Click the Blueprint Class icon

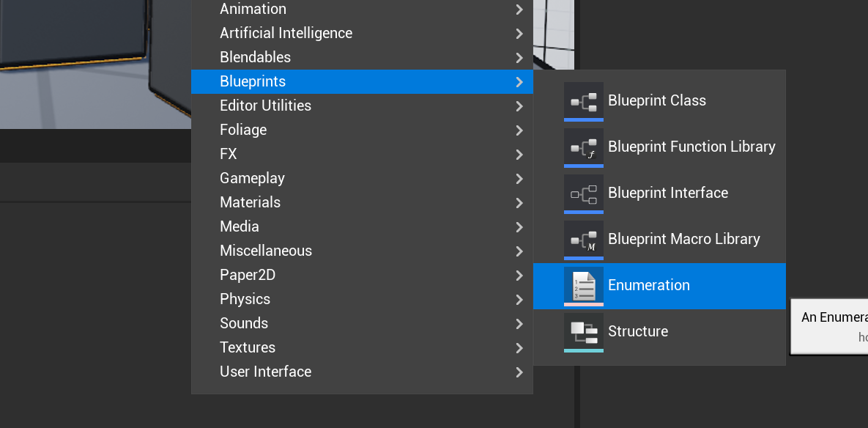(x=583, y=100)
